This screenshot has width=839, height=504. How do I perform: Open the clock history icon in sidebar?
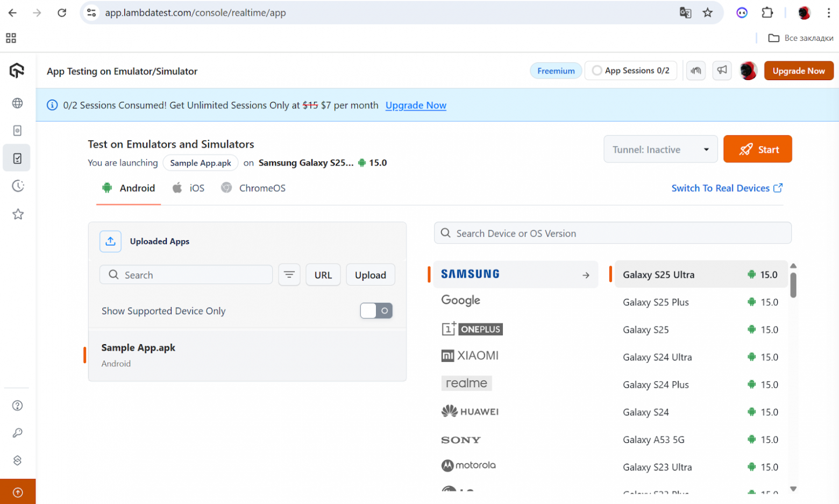[x=18, y=186]
